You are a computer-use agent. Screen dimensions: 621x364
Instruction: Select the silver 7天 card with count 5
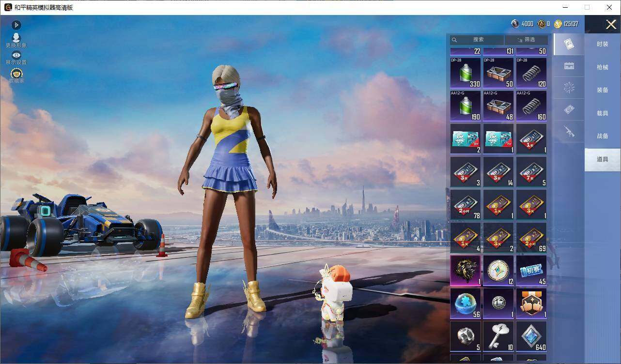[531, 171]
